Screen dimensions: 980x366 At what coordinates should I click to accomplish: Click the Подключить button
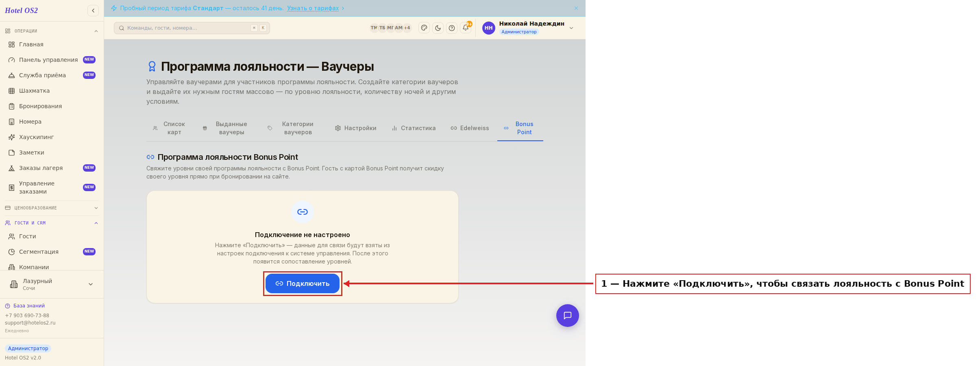(303, 283)
